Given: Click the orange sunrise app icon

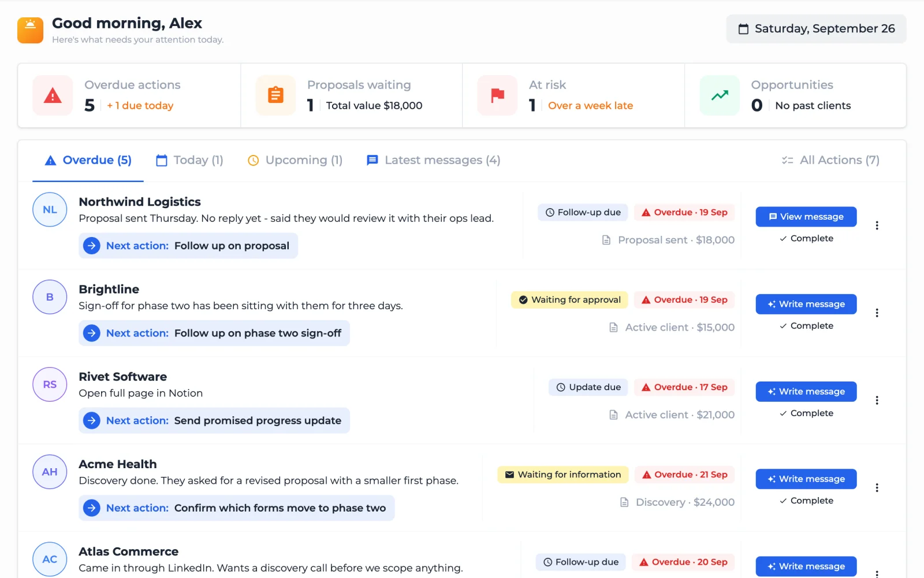Looking at the screenshot, I should pos(30,30).
